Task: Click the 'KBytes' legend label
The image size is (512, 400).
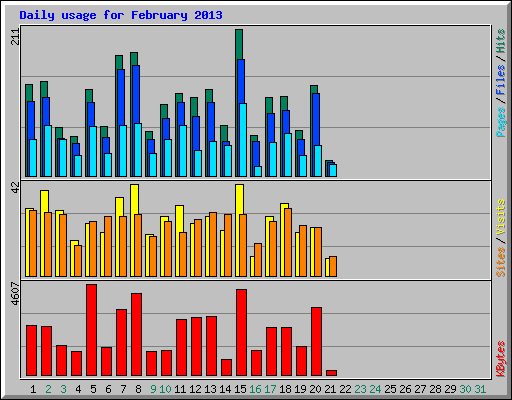Action: coord(500,359)
